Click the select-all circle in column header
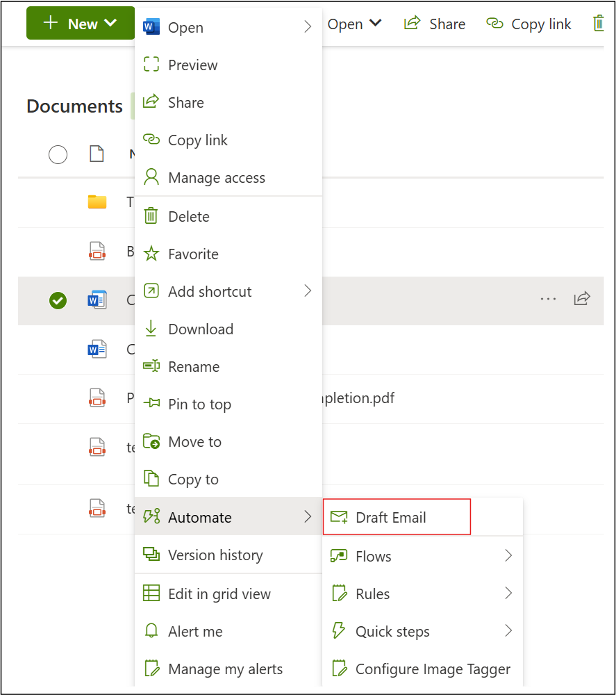Image resolution: width=616 pixels, height=695 pixels. pos(58,154)
